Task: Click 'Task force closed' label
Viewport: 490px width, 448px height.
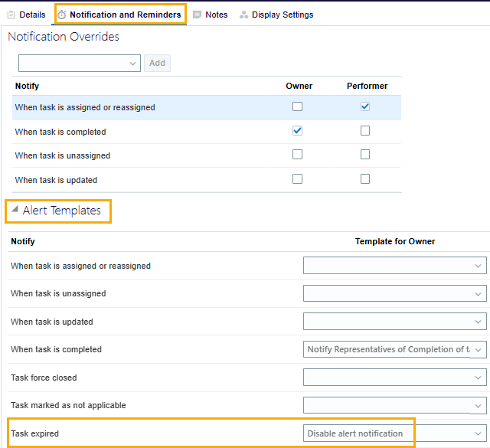Action: tap(44, 378)
